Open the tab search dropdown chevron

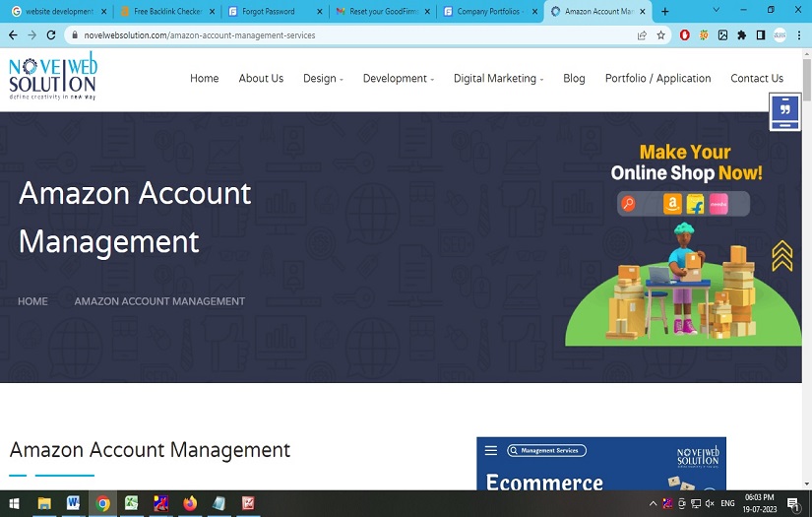[x=717, y=10]
